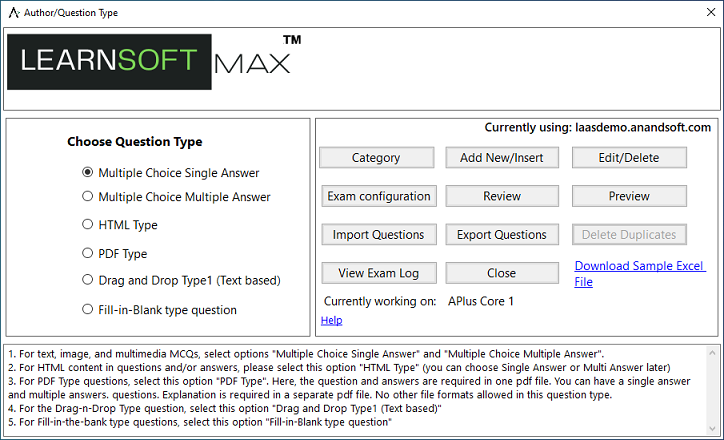Viewport: 724px width, 440px height.
Task: Click the Help link
Action: click(331, 320)
